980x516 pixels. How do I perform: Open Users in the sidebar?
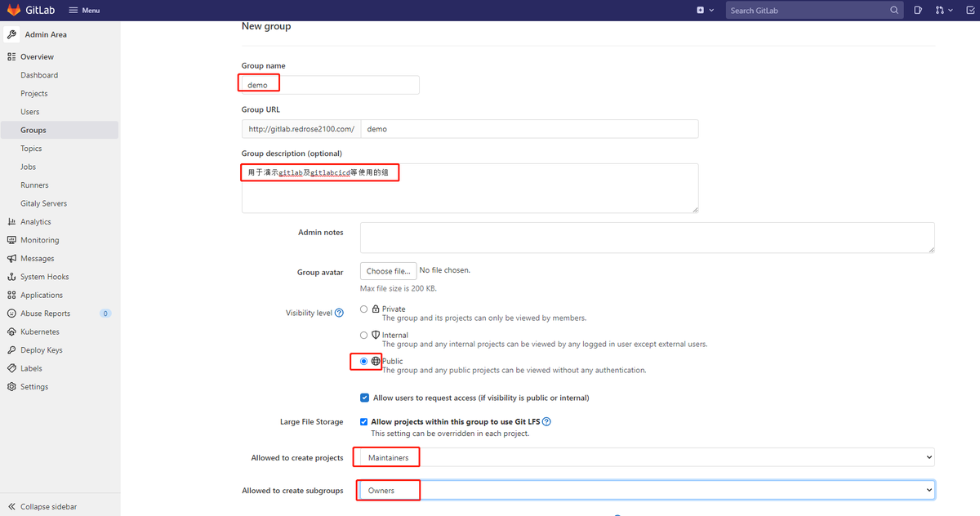(x=30, y=112)
